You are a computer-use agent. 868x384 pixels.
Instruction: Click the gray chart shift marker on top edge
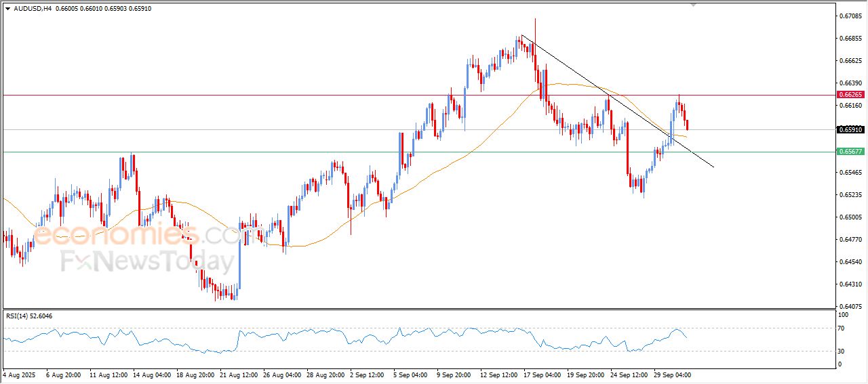point(693,4)
